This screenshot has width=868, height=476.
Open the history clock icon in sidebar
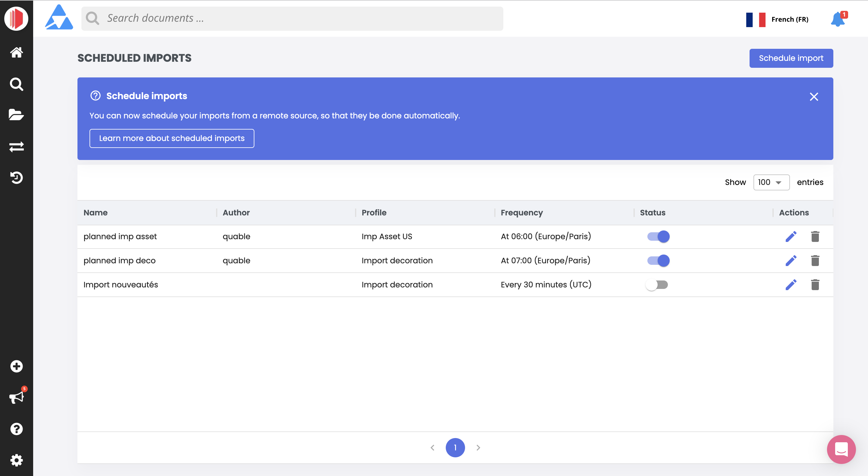[16, 177]
